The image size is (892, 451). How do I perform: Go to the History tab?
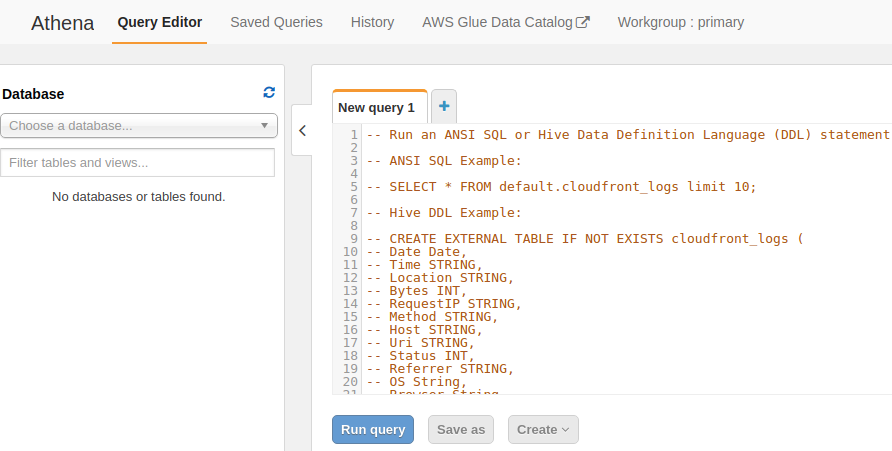coord(372,22)
